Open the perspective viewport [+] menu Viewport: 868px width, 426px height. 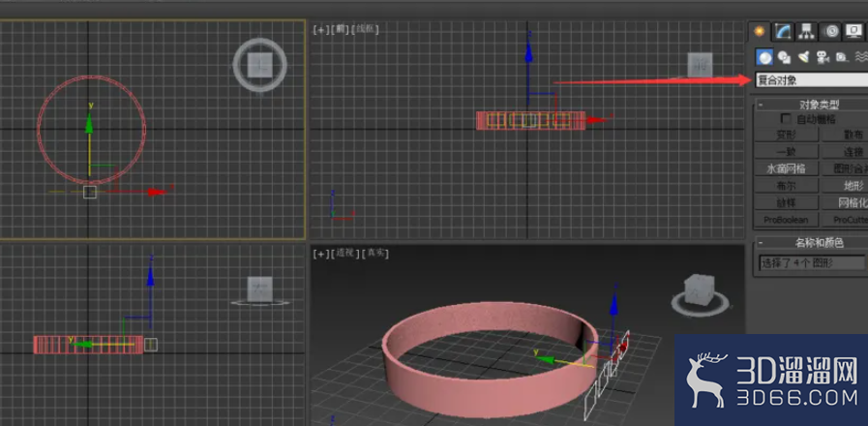[x=321, y=254]
